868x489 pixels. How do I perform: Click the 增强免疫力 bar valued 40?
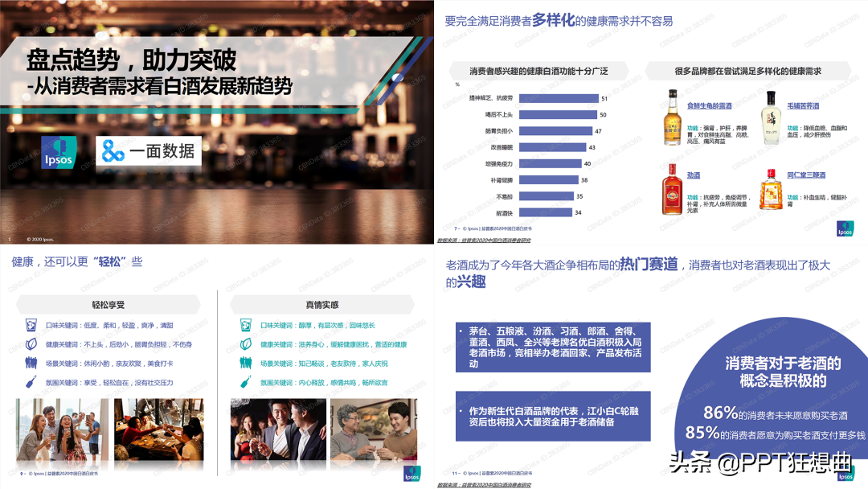[551, 163]
